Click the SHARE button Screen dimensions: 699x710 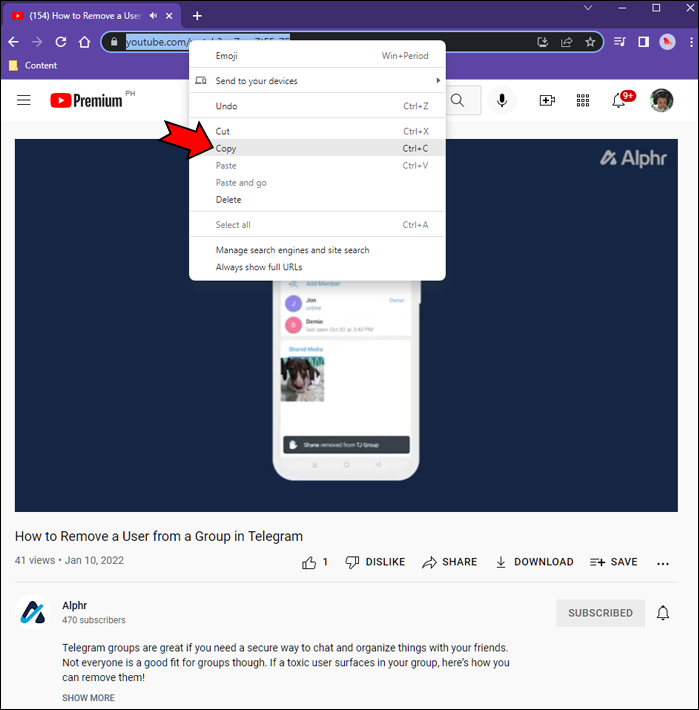(x=450, y=562)
